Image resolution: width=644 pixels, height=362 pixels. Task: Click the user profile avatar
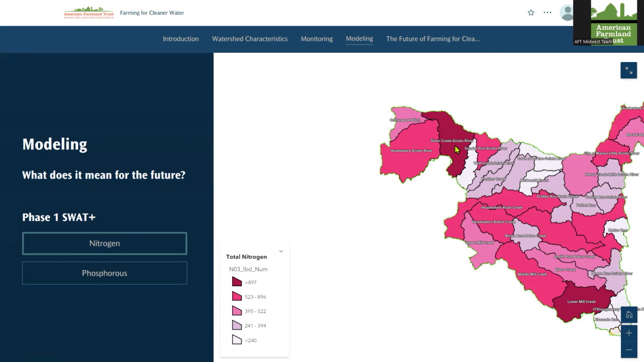tap(566, 13)
